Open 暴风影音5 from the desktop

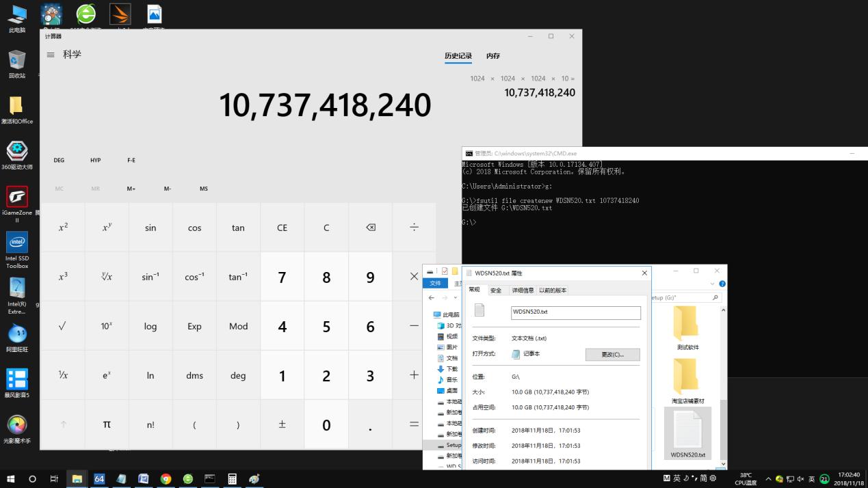point(17,379)
